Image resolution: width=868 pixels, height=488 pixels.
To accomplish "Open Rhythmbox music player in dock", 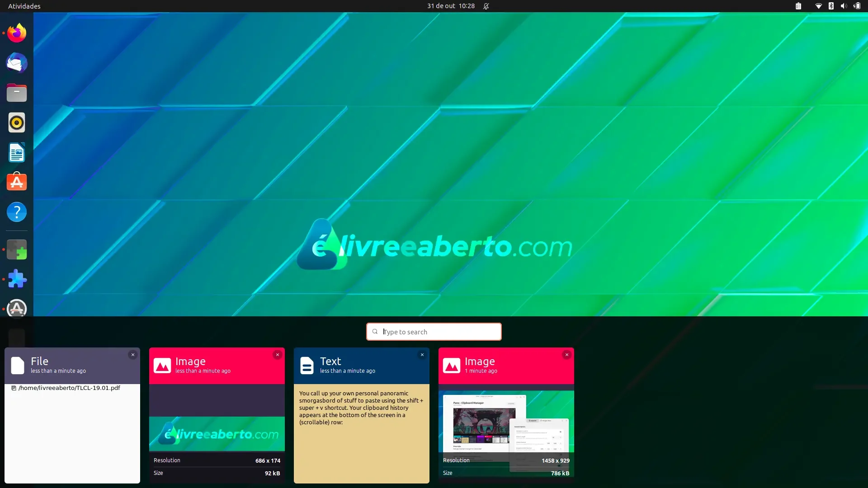I will [x=17, y=122].
